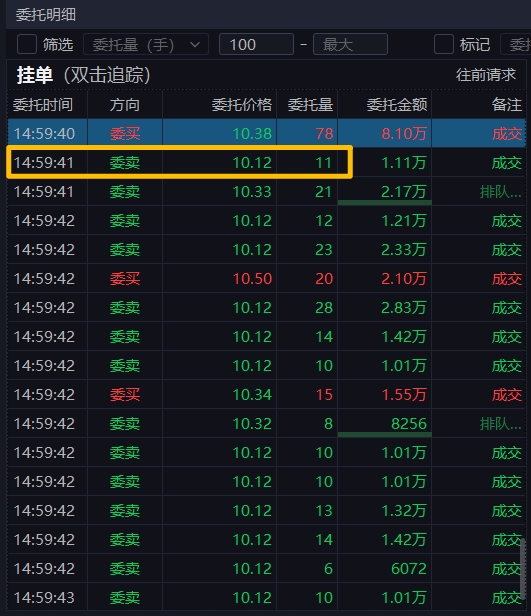Focus the minimum field showing 100
Image resolution: width=531 pixels, height=616 pixels.
pos(256,44)
